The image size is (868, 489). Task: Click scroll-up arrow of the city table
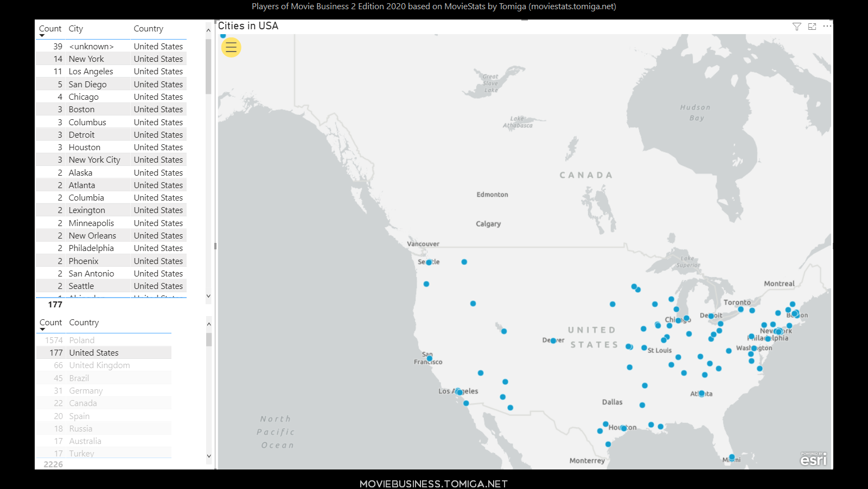point(208,30)
